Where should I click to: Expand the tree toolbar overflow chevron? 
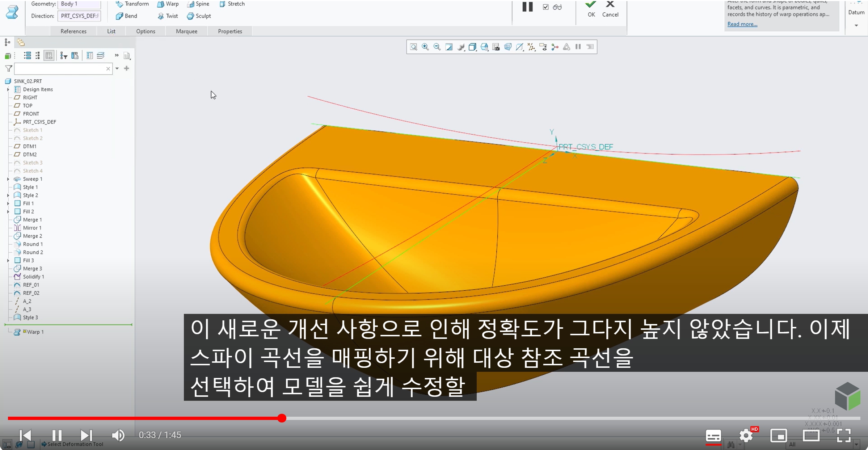point(117,55)
